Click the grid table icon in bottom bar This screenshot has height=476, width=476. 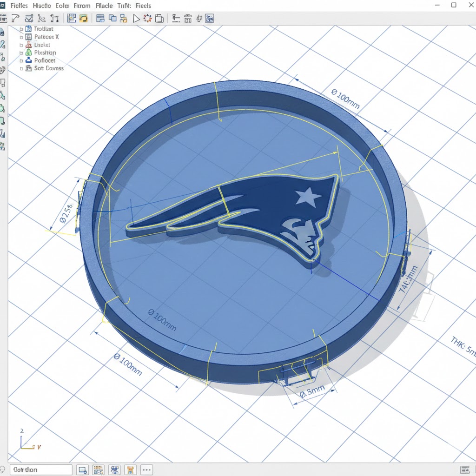(x=98, y=469)
